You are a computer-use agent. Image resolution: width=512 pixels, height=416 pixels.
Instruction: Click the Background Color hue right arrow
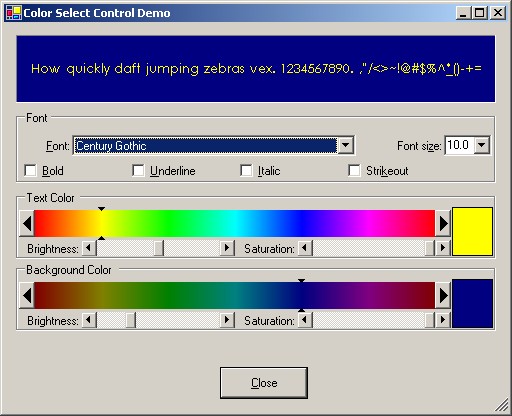(443, 295)
